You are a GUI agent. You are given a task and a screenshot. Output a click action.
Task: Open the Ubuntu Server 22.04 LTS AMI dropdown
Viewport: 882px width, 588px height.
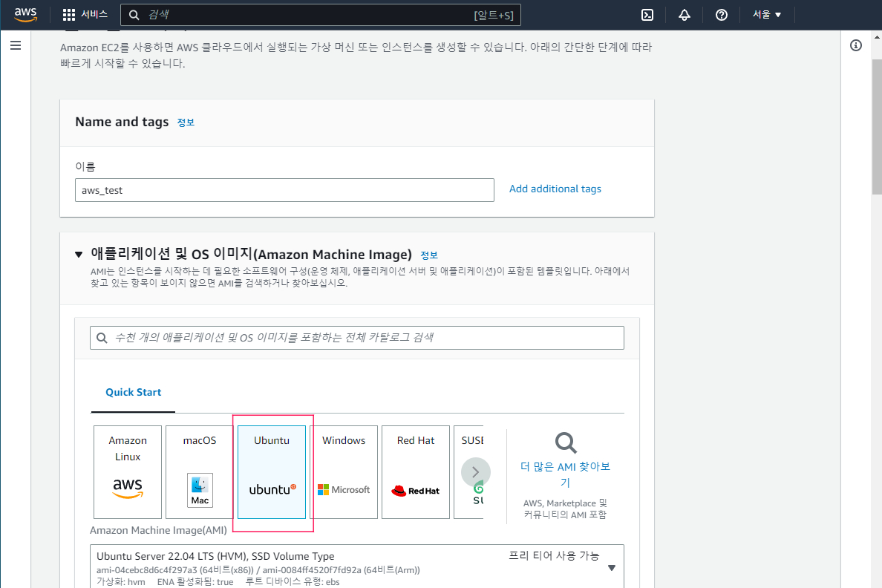click(356, 566)
